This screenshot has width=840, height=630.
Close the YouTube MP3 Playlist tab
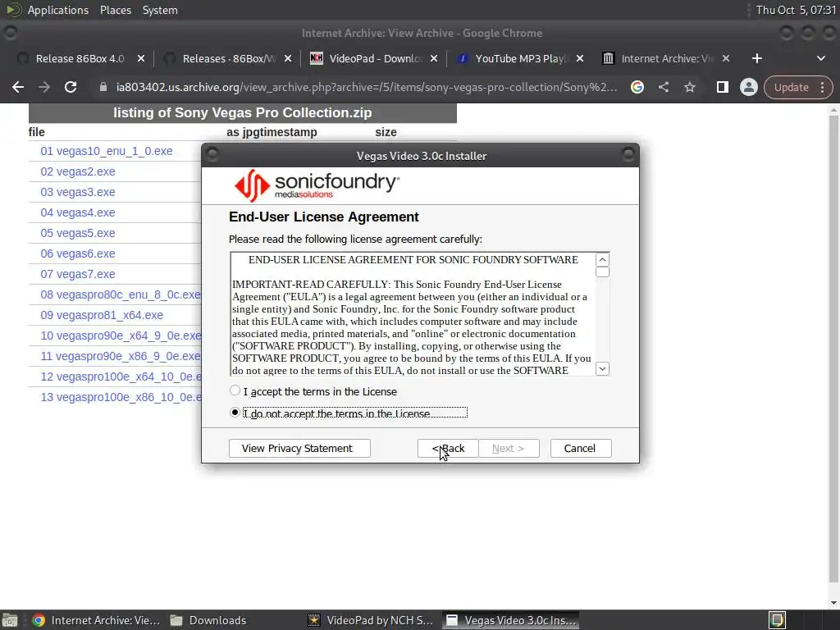coord(580,58)
